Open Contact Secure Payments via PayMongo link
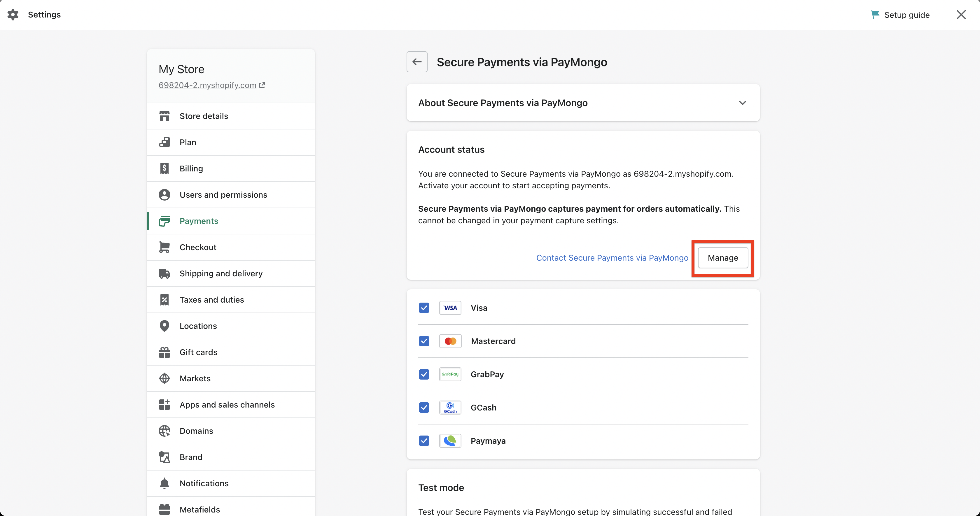Image resolution: width=980 pixels, height=516 pixels. click(612, 258)
